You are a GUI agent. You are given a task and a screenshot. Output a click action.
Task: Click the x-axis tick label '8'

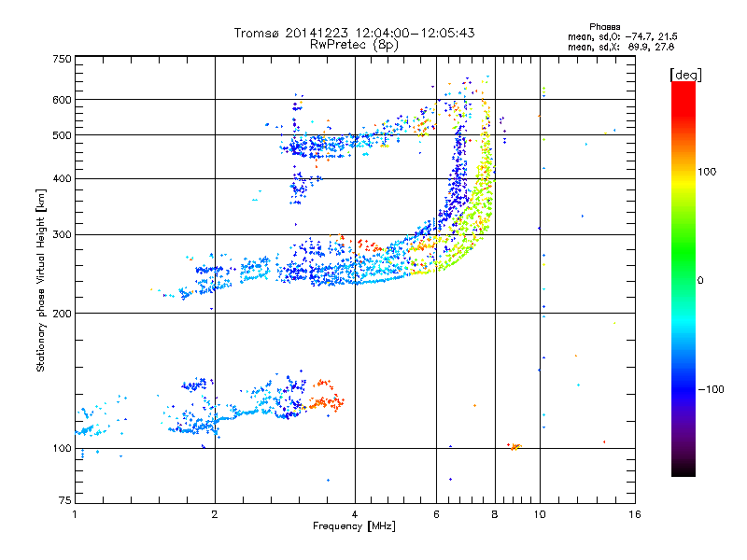pos(495,514)
